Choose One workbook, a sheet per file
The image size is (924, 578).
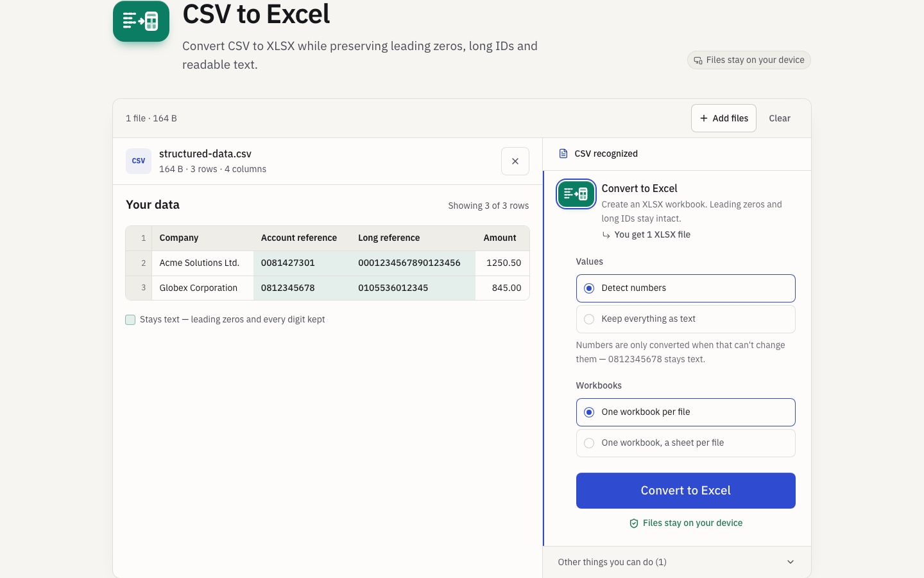686,443
